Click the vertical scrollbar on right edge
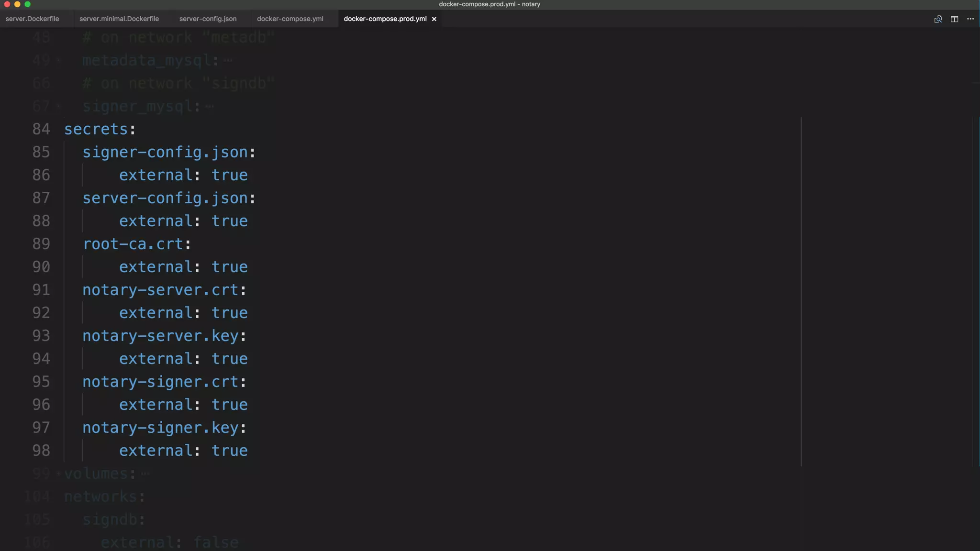The height and width of the screenshot is (551, 980). (x=976, y=287)
